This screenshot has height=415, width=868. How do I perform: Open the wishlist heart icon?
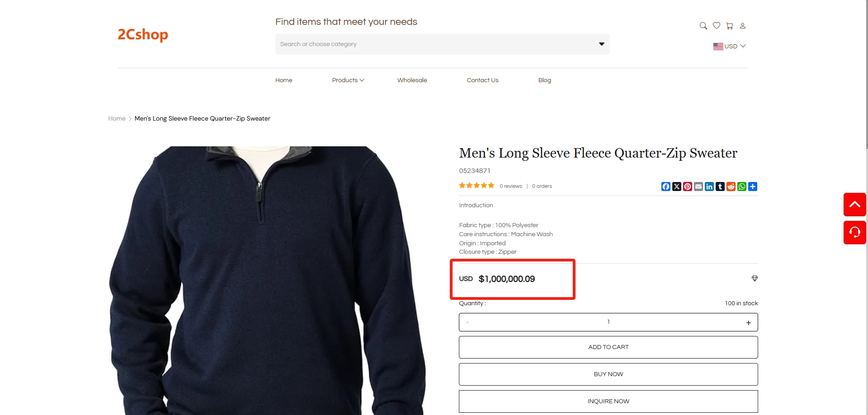717,26
